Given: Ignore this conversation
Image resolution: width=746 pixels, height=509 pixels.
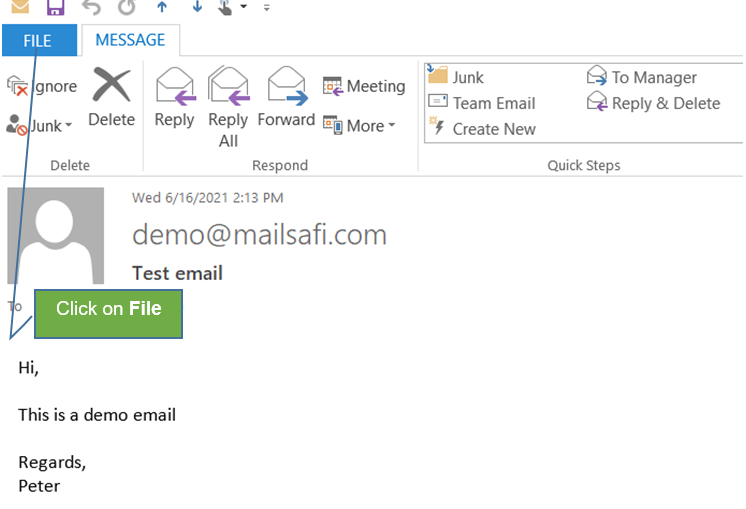Looking at the screenshot, I should click(x=42, y=86).
